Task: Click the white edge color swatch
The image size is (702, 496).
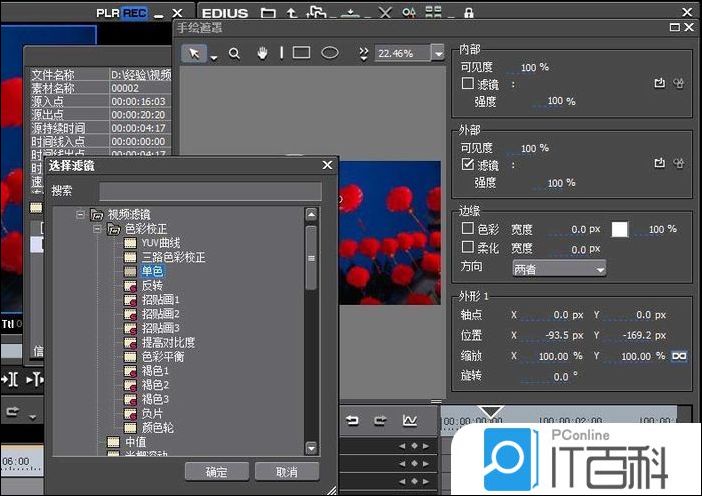Action: tap(620, 229)
